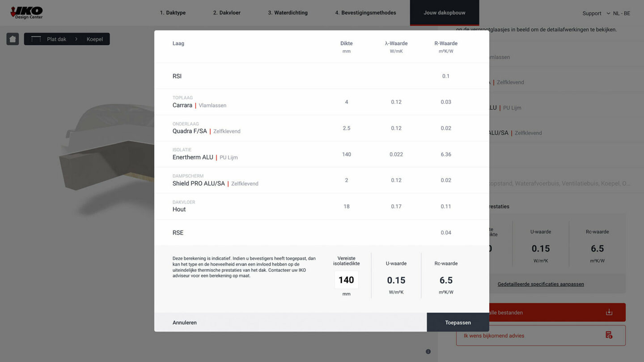Viewport: 644px width, 362px height.
Task: Click the Zelfklevend label in background ALU/SA row
Action: [528, 133]
